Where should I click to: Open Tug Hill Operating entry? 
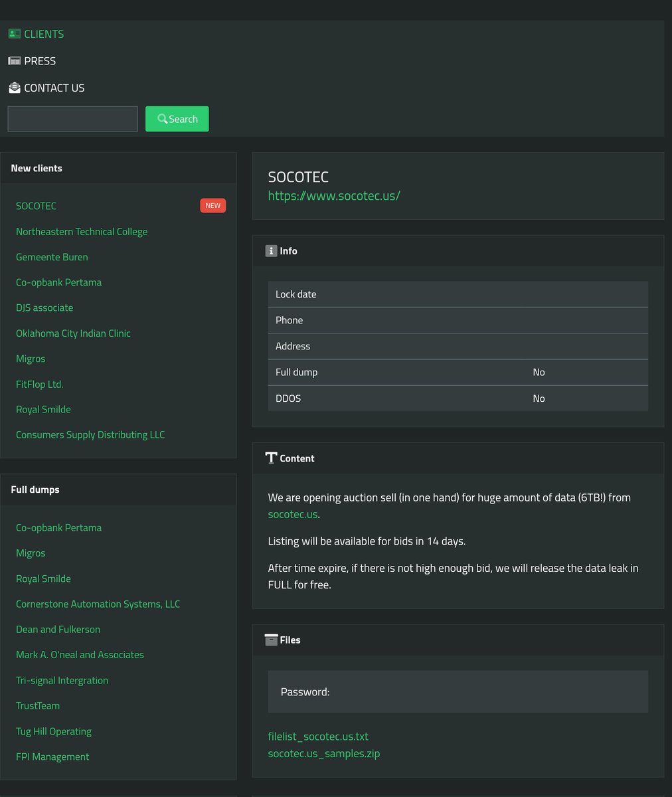click(54, 731)
